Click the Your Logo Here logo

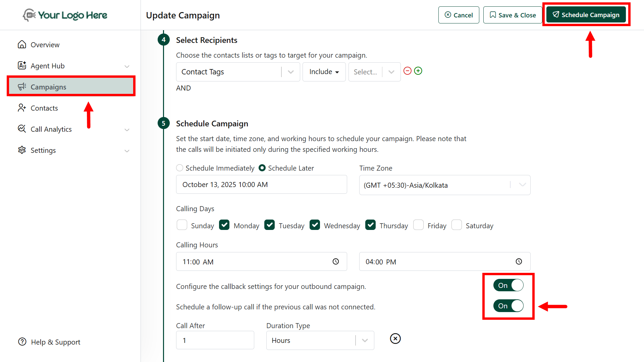[x=65, y=15]
